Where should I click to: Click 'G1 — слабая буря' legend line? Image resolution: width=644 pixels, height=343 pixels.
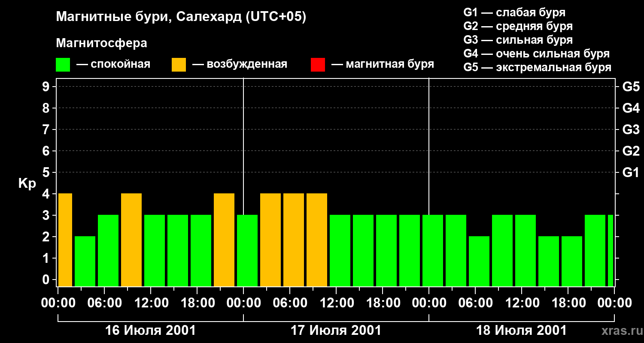pyautogui.click(x=514, y=12)
